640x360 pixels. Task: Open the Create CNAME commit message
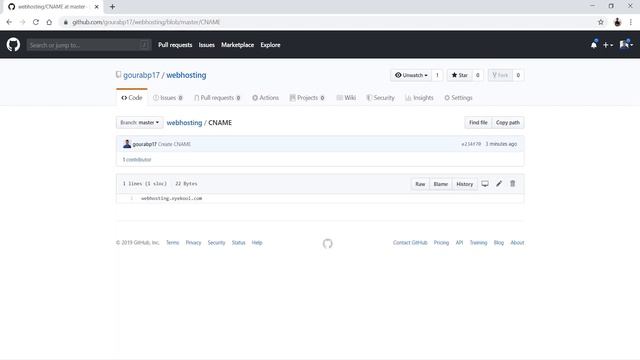[174, 144]
